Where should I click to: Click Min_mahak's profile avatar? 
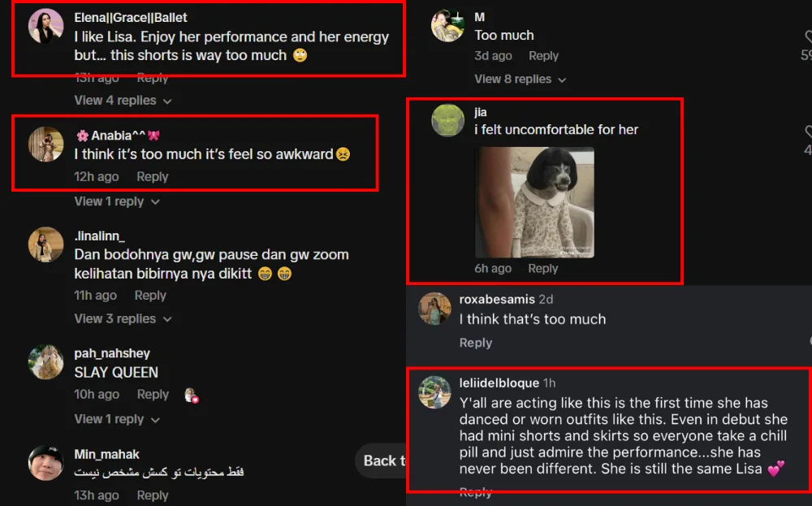click(x=46, y=463)
